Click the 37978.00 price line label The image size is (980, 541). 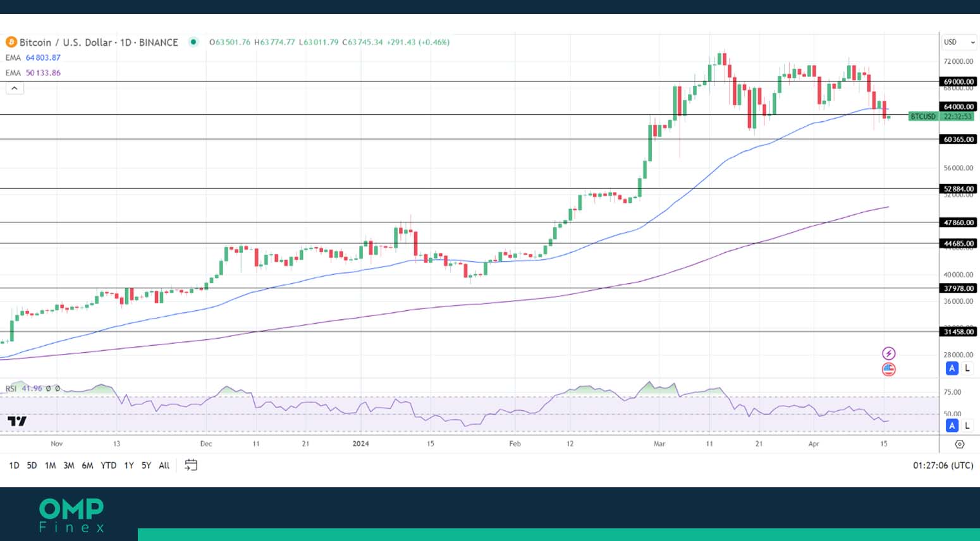959,288
